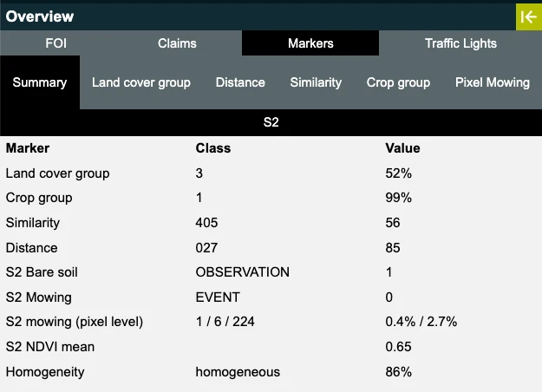Switch to Distance sub-tab
The image size is (542, 392).
click(x=240, y=82)
